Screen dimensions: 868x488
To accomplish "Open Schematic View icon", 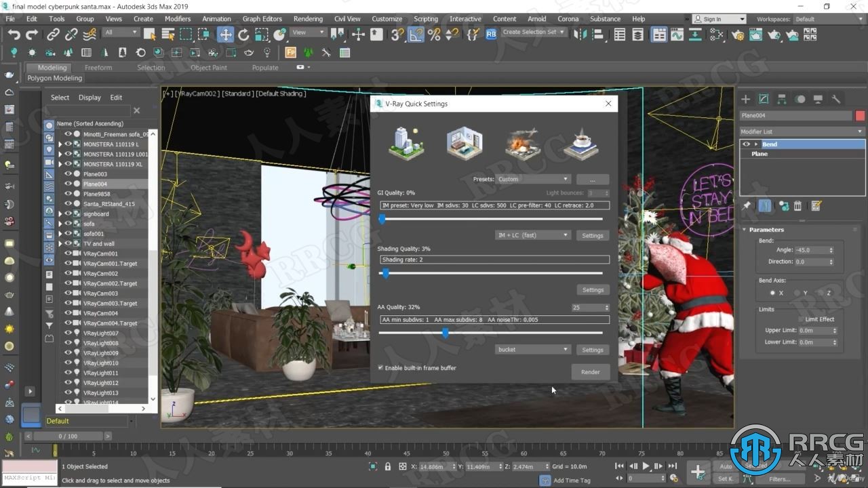I will [717, 35].
